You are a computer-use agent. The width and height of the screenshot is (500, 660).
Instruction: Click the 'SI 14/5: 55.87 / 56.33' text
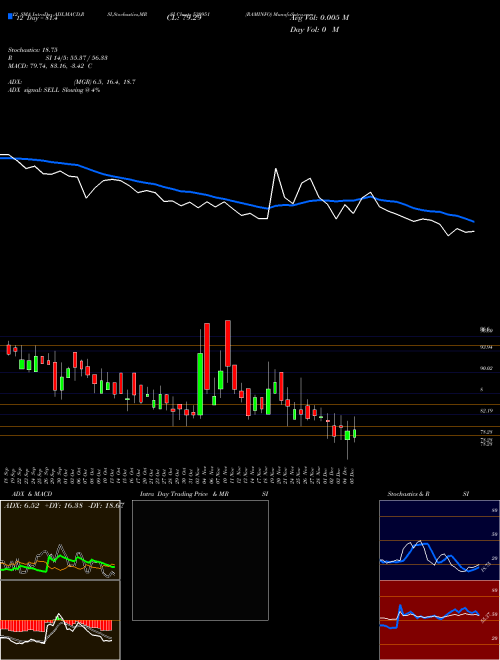(x=77, y=58)
